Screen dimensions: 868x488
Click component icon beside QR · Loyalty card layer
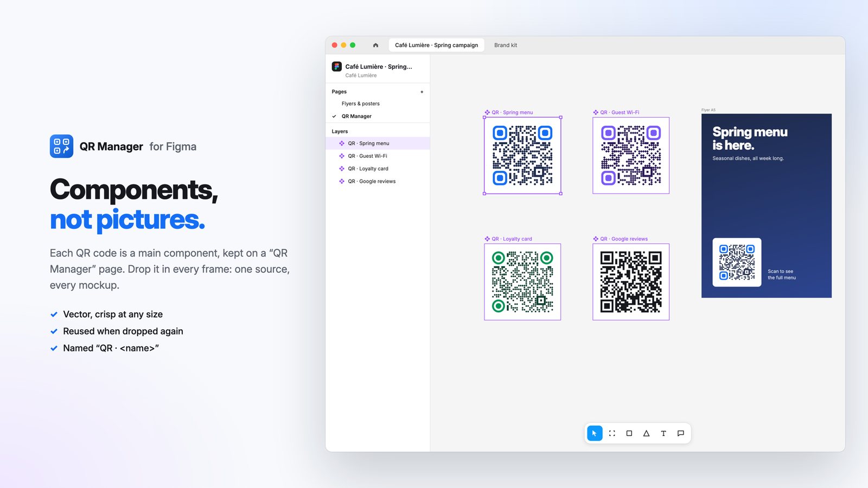(342, 169)
